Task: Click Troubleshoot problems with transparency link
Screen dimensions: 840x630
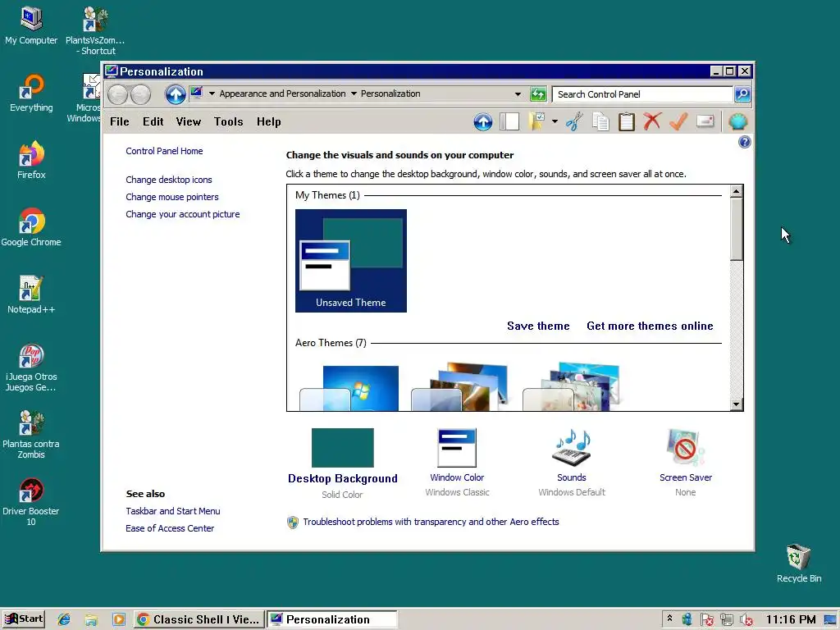Action: pyautogui.click(x=431, y=522)
